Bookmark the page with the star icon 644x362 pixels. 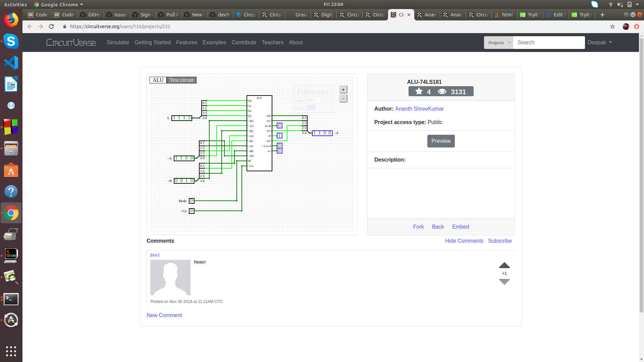pyautogui.click(x=612, y=26)
